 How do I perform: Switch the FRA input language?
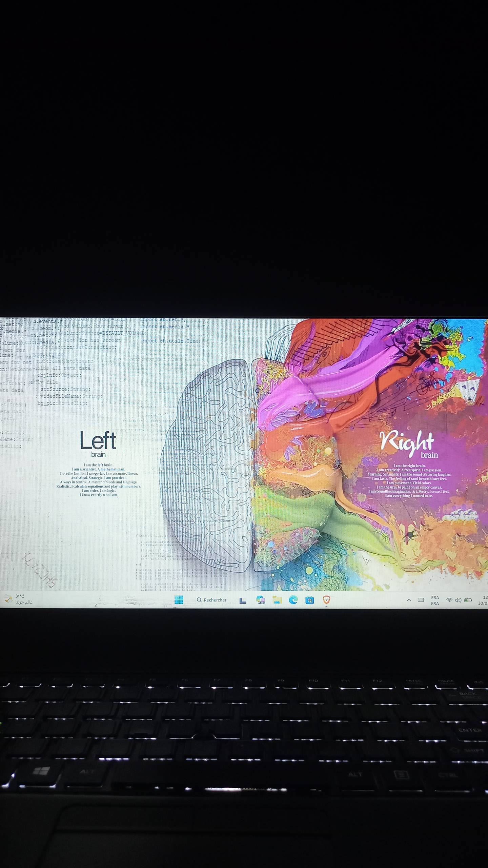coord(435,600)
